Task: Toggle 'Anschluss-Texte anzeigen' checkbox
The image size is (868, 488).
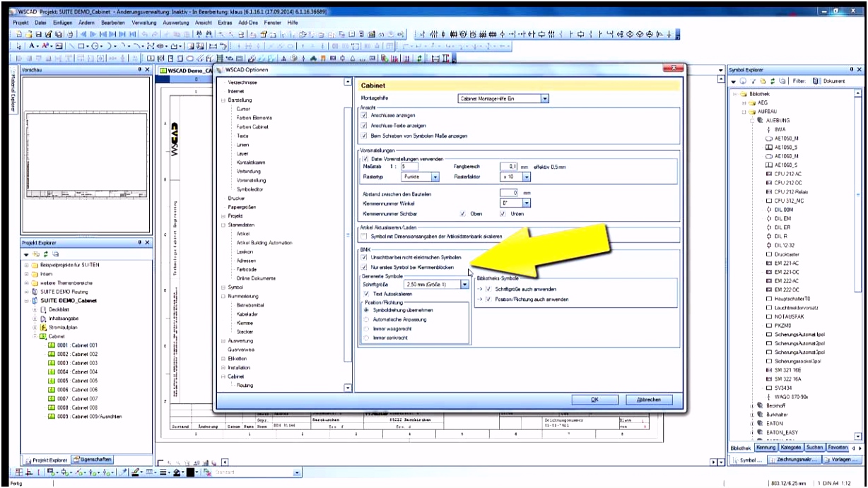Action: click(364, 125)
